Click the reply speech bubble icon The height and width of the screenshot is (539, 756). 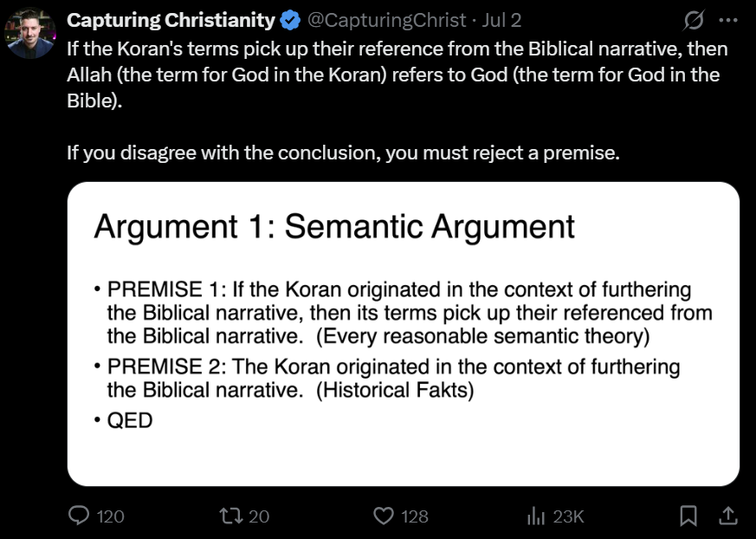click(x=79, y=516)
